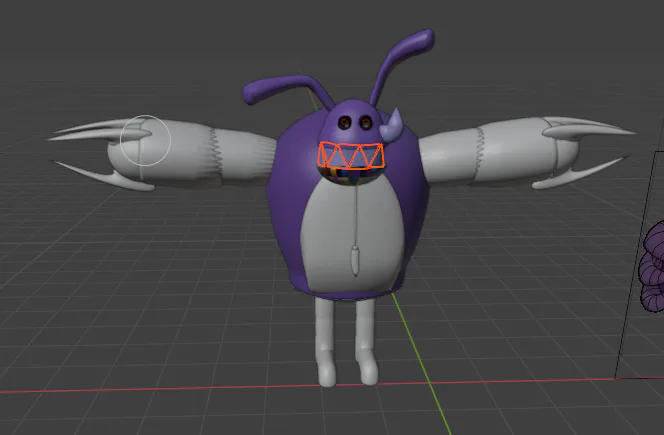Click the light purple horn on head
Screen dimensions: 664x435
[x=391, y=125]
